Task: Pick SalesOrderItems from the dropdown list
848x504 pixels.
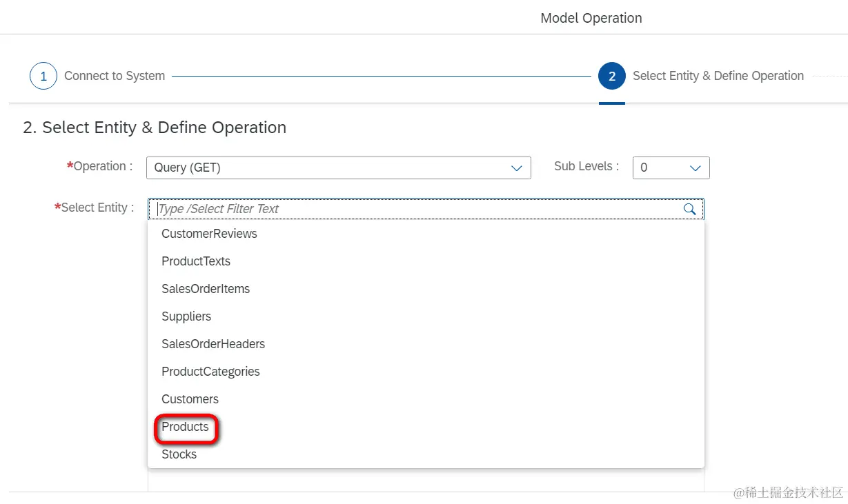Action: [x=206, y=289]
